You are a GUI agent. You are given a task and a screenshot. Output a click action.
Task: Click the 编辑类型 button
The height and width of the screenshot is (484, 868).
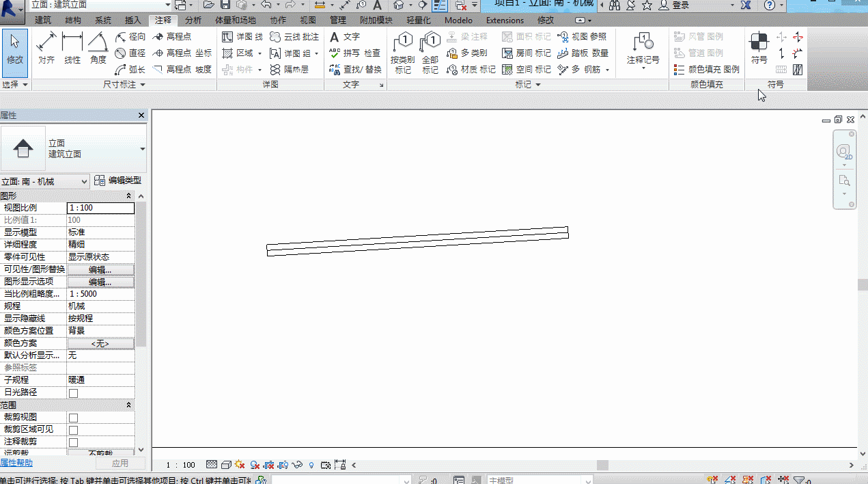117,180
